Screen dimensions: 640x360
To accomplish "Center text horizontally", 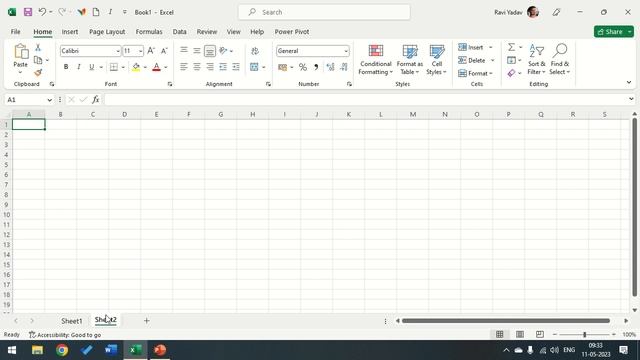I will (x=197, y=67).
